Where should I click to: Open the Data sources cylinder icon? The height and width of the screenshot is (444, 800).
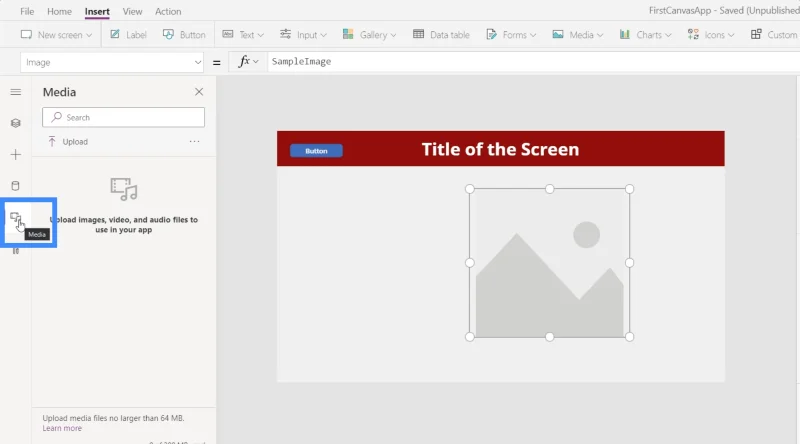(x=16, y=186)
